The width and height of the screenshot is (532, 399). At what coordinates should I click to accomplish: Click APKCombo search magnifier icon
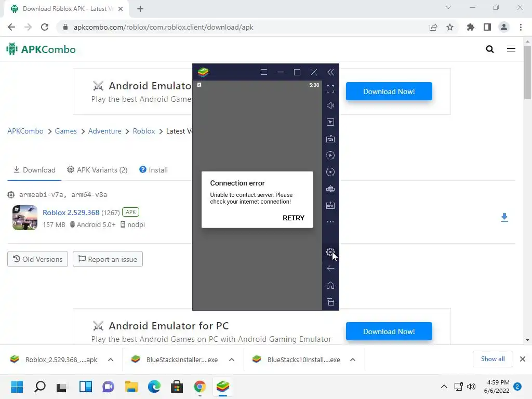point(489,49)
